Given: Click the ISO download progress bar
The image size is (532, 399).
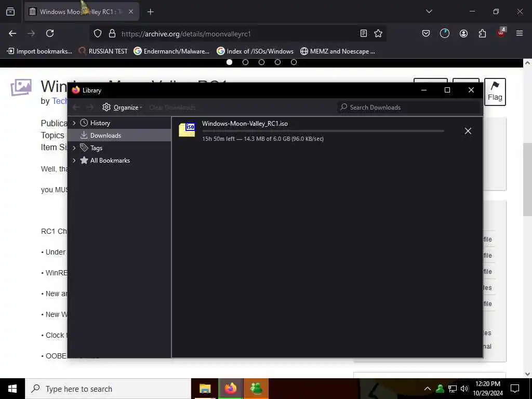Looking at the screenshot, I should click(323, 131).
